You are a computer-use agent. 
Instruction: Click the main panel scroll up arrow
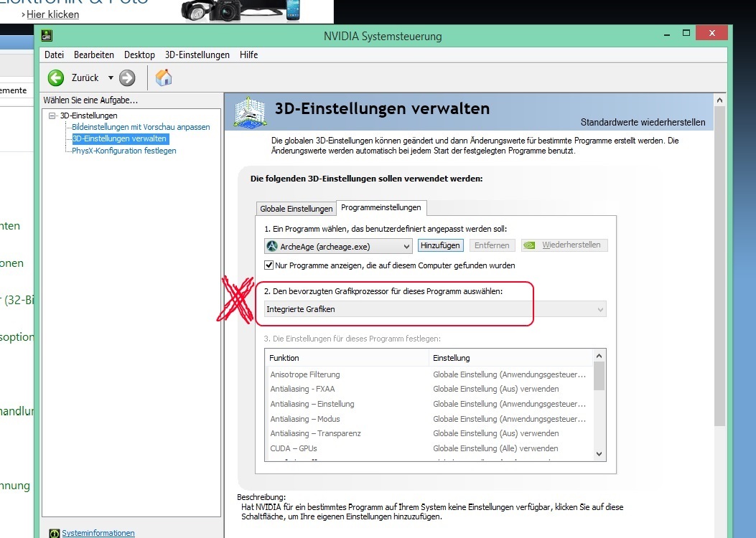tap(719, 100)
